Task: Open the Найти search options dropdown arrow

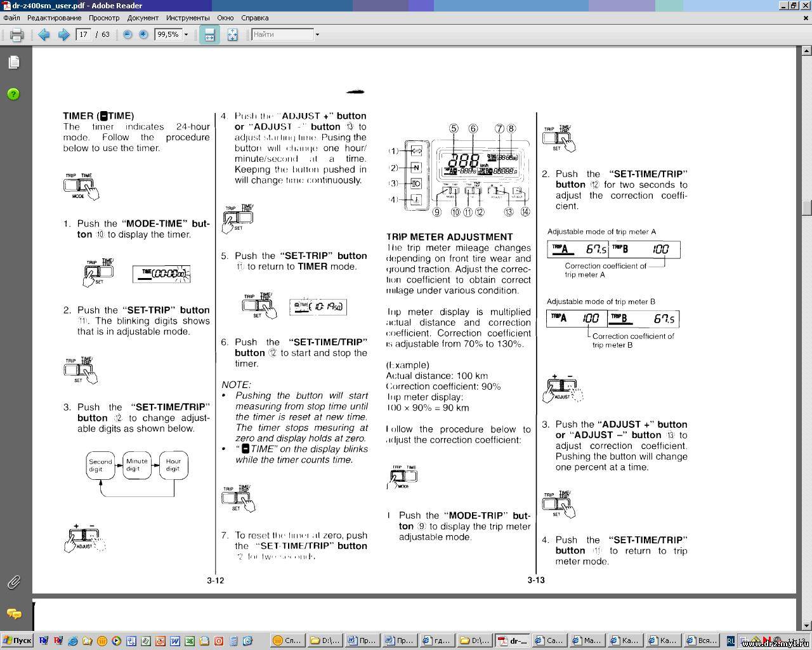Action: point(317,34)
